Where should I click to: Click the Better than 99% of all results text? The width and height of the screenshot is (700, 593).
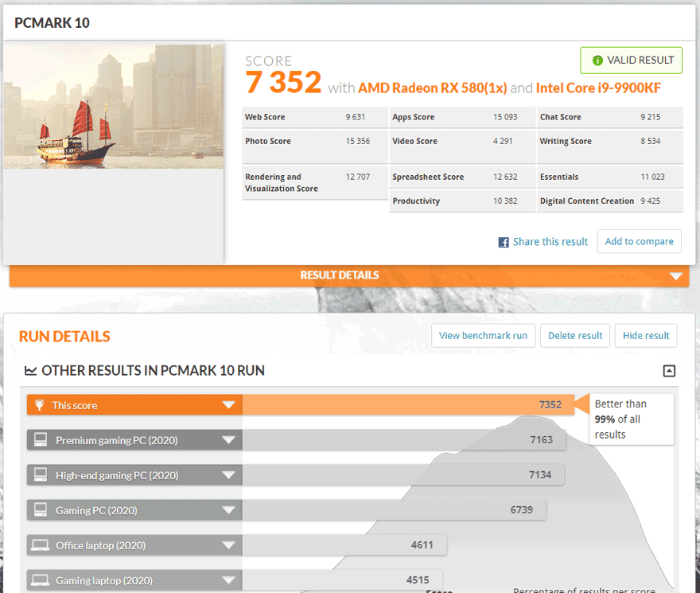tap(620, 419)
